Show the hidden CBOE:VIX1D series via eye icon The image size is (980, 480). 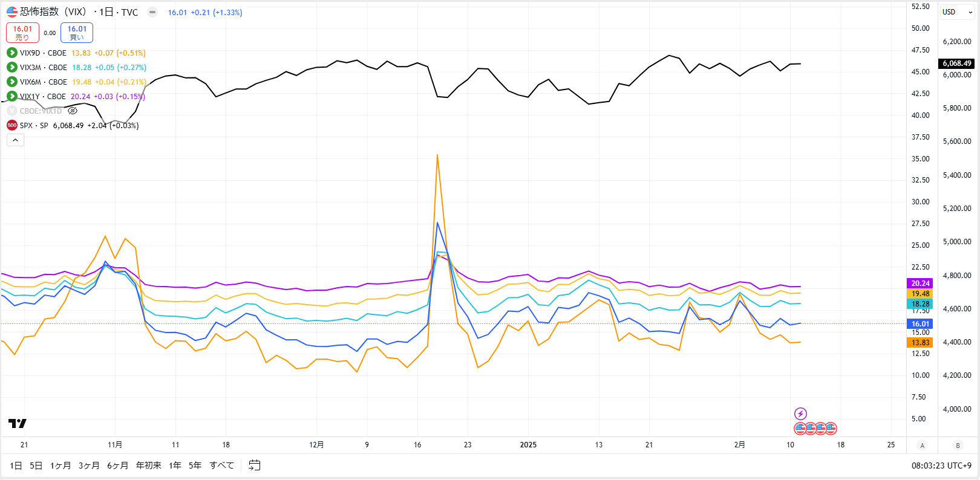(73, 111)
